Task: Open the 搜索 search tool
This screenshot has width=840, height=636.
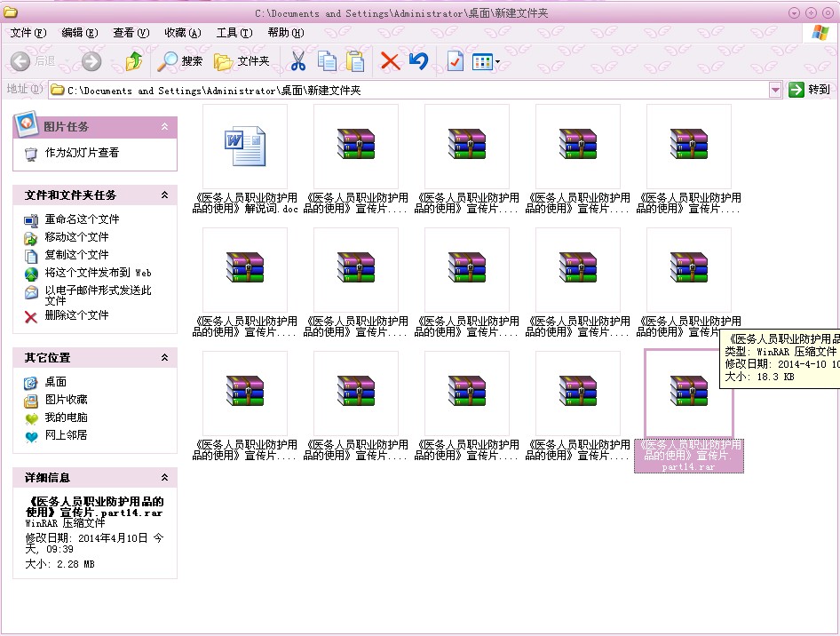Action: coord(180,61)
